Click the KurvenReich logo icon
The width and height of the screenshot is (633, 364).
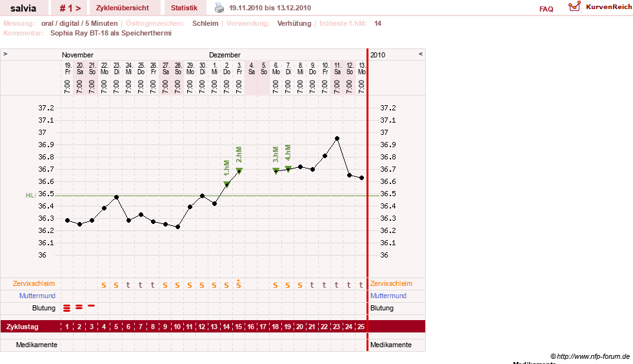point(574,6)
